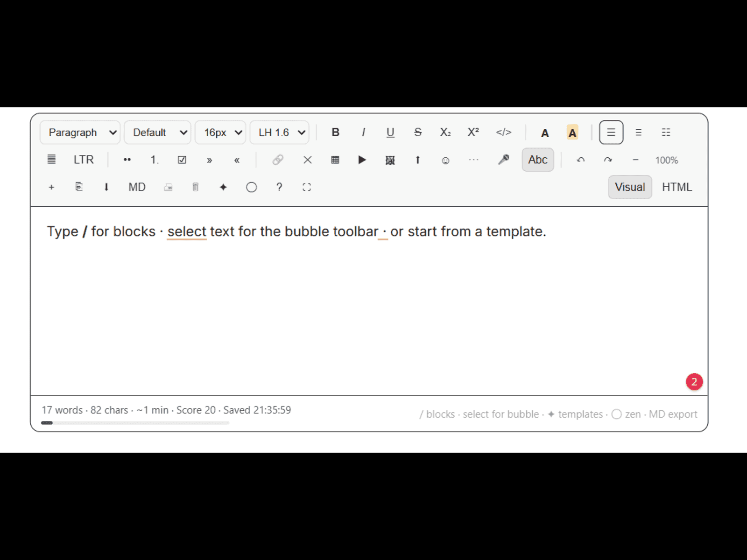Reset zoom via the 100% button
The image size is (747, 560).
pyautogui.click(x=667, y=160)
